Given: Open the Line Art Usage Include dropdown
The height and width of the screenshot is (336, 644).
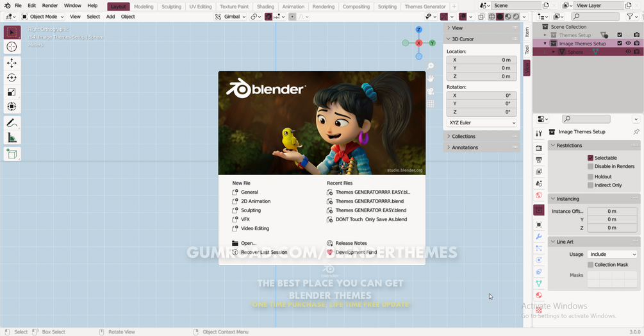Looking at the screenshot, I should [x=612, y=255].
